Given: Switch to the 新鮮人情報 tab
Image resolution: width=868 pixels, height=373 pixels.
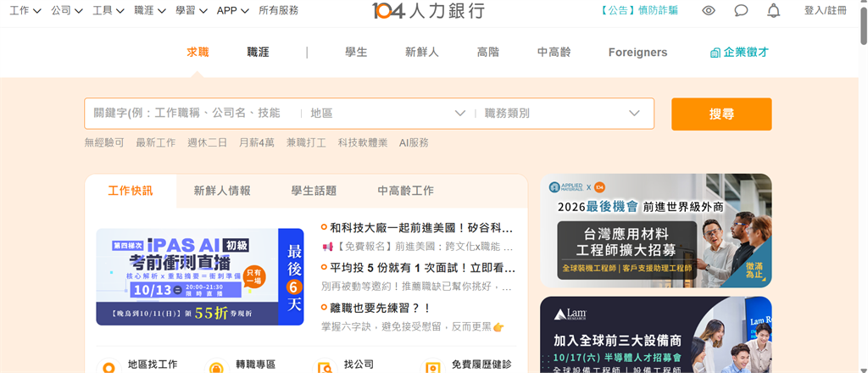Looking at the screenshot, I should point(222,191).
